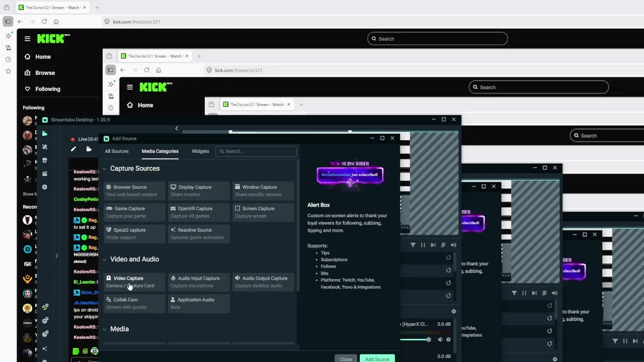This screenshot has width=644, height=362.
Task: Expand the Streamlabs side panel arrow
Action: [57, 256]
